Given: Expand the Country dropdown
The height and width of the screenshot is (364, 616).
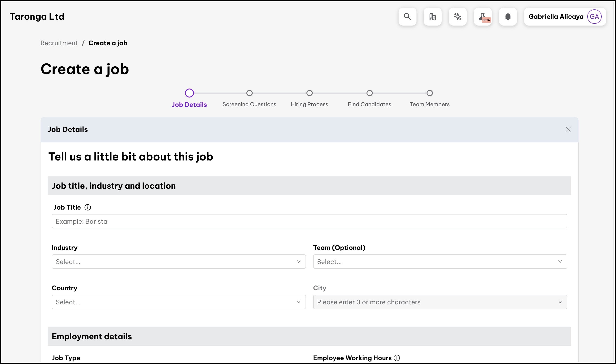Looking at the screenshot, I should point(179,302).
